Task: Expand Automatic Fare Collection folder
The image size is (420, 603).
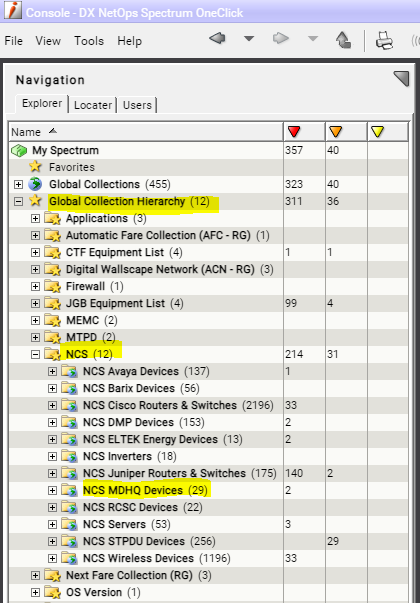Action: [x=35, y=235]
